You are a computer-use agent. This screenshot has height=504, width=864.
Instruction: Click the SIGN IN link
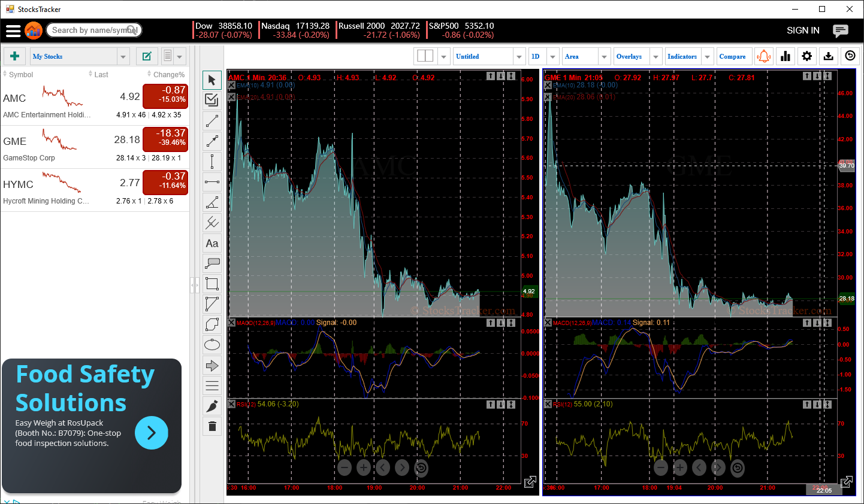point(803,31)
